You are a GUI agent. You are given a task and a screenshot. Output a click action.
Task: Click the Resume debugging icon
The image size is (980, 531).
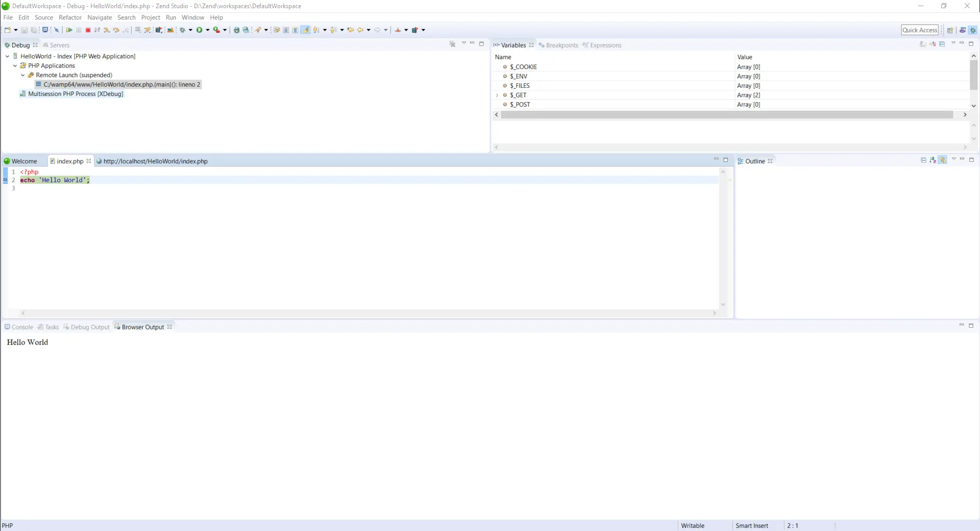pyautogui.click(x=69, y=30)
